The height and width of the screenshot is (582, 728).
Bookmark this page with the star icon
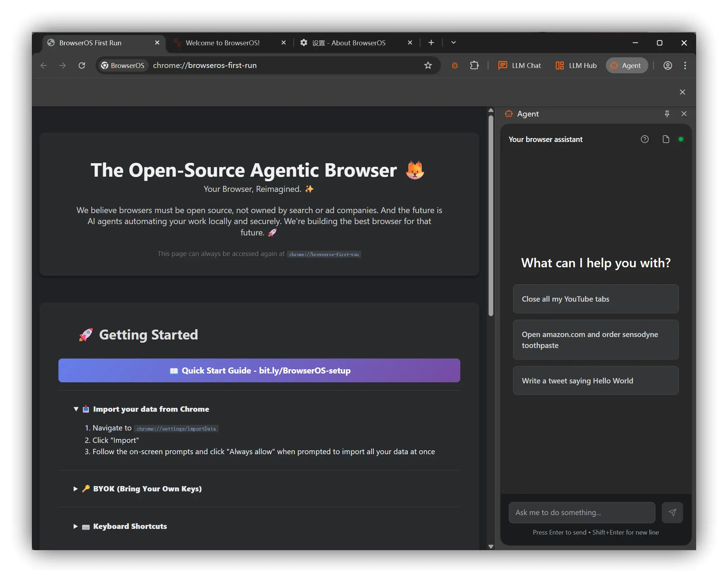pyautogui.click(x=428, y=65)
